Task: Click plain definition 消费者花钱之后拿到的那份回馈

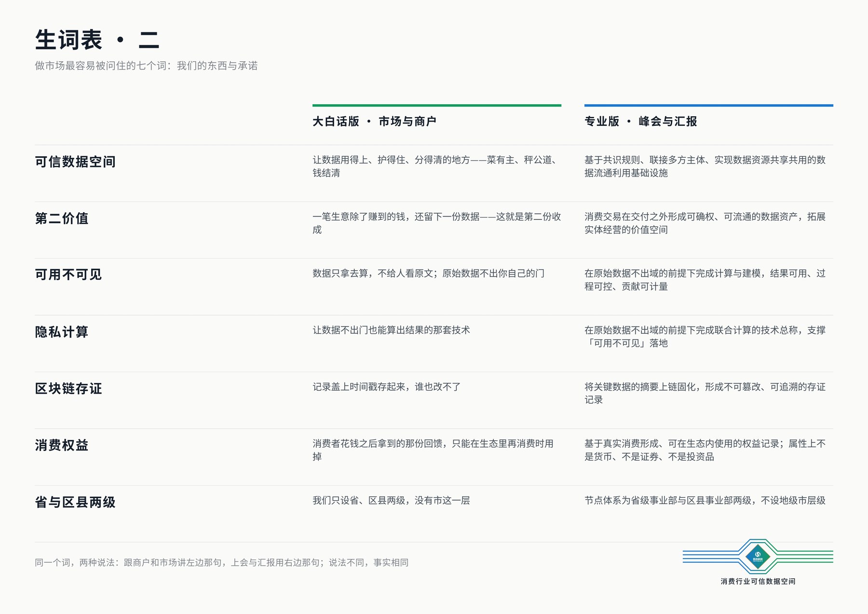Action: [433, 450]
